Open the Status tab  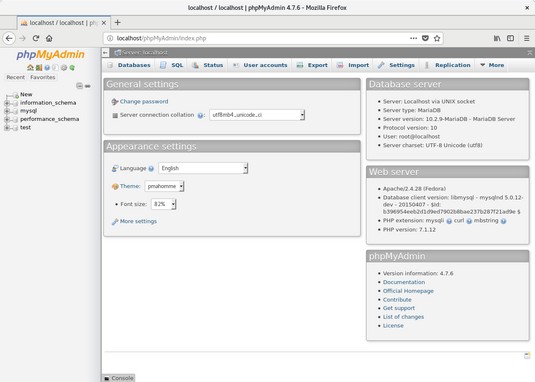(207, 65)
